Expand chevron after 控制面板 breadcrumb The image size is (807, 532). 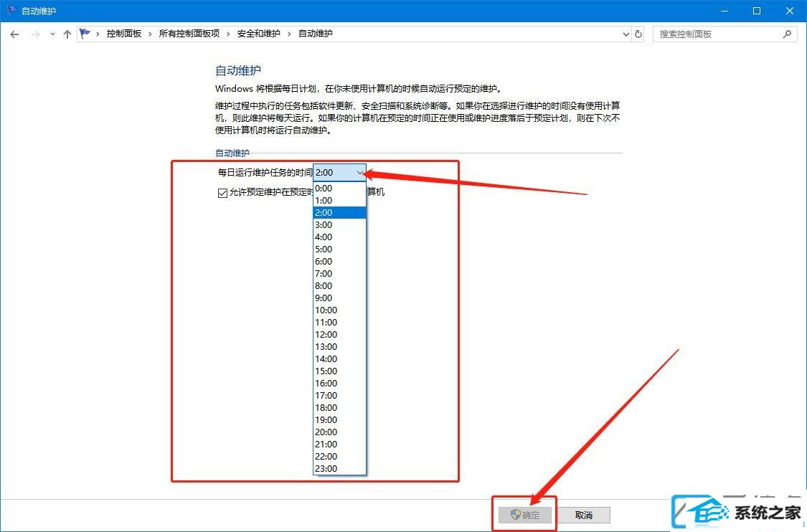151,34
